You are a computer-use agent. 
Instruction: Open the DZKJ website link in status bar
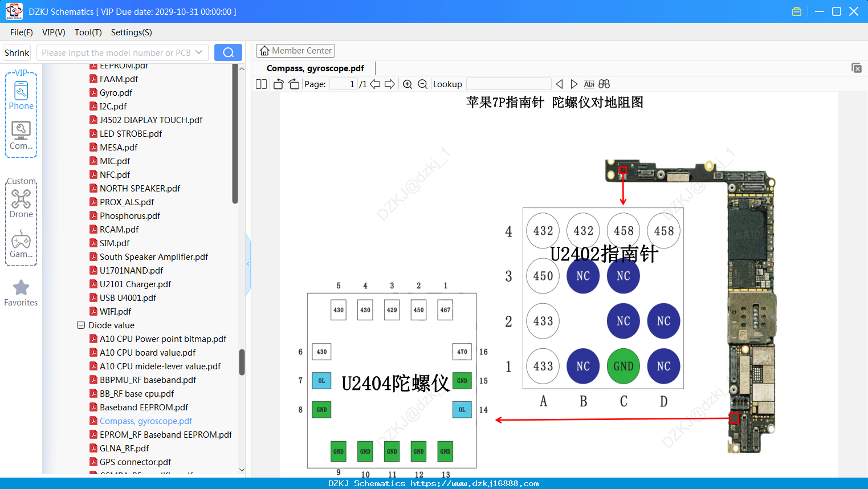[x=475, y=483]
